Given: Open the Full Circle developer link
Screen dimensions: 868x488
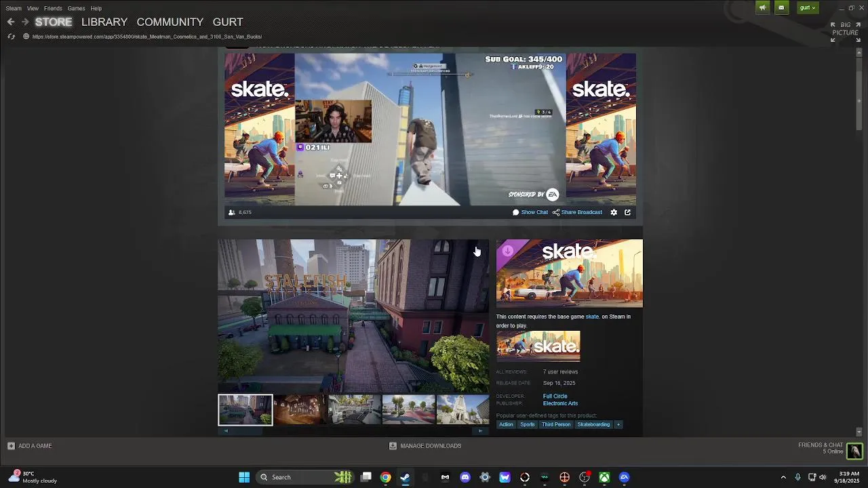Looking at the screenshot, I should pyautogui.click(x=555, y=396).
